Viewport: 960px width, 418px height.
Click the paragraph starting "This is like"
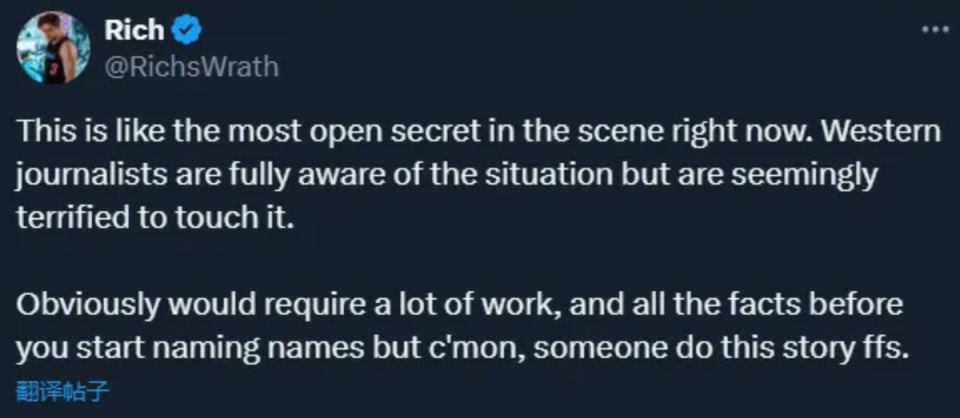click(x=478, y=176)
